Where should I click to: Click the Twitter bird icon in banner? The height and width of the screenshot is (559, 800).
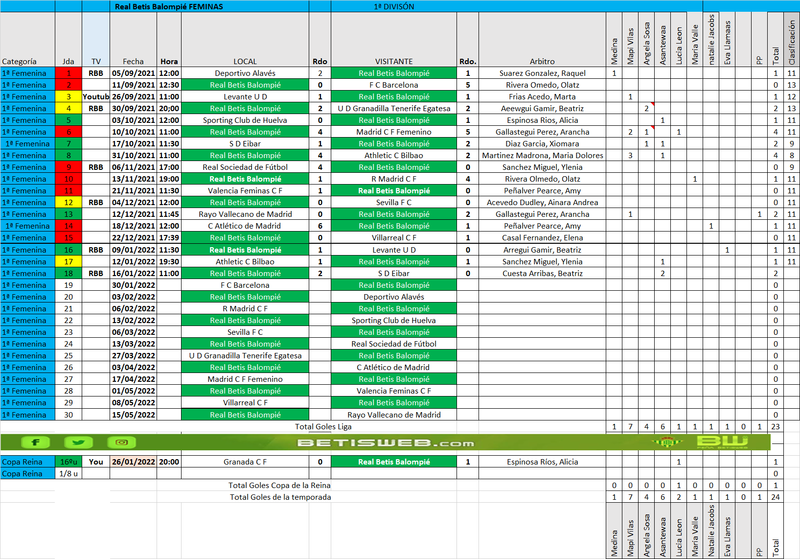pyautogui.click(x=79, y=442)
